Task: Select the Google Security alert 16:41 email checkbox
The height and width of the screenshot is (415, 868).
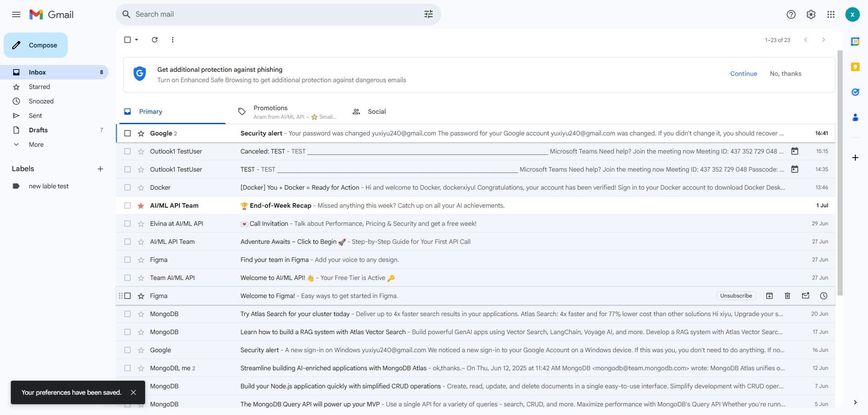Action: click(127, 133)
